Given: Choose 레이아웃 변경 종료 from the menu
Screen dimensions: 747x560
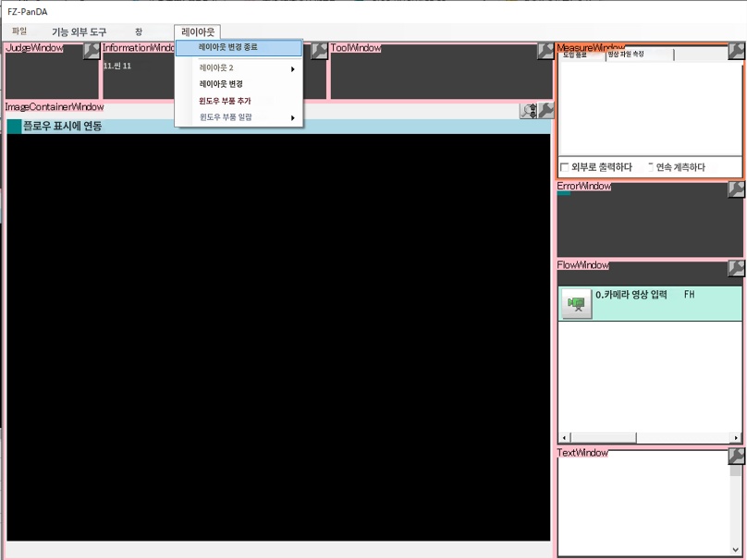Looking at the screenshot, I should point(239,48).
